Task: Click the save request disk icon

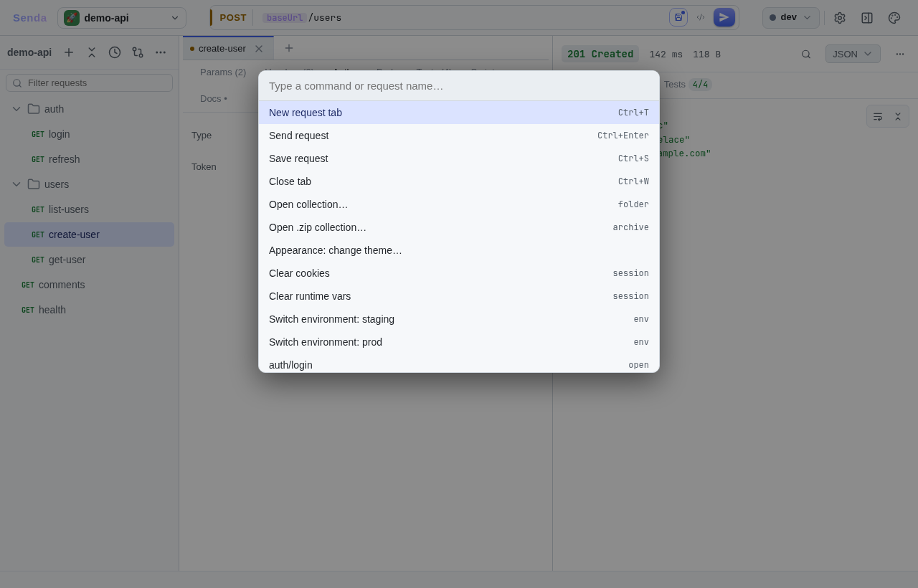Action: [x=678, y=17]
